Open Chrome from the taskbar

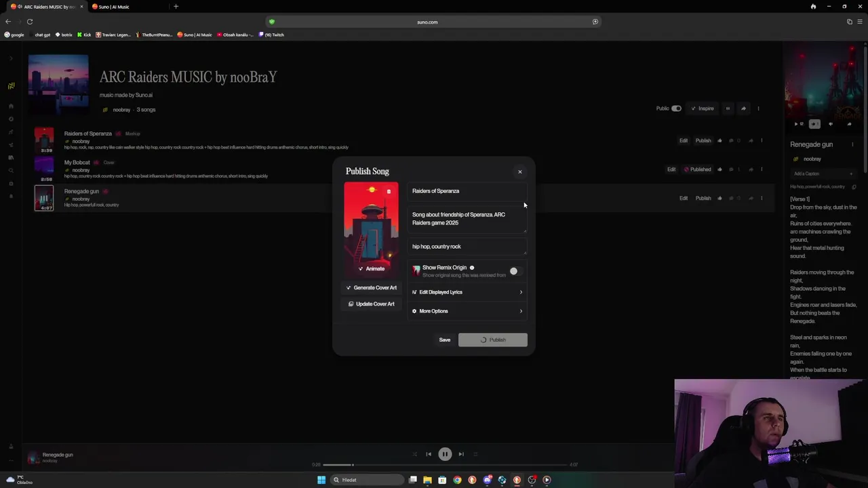pyautogui.click(x=457, y=480)
